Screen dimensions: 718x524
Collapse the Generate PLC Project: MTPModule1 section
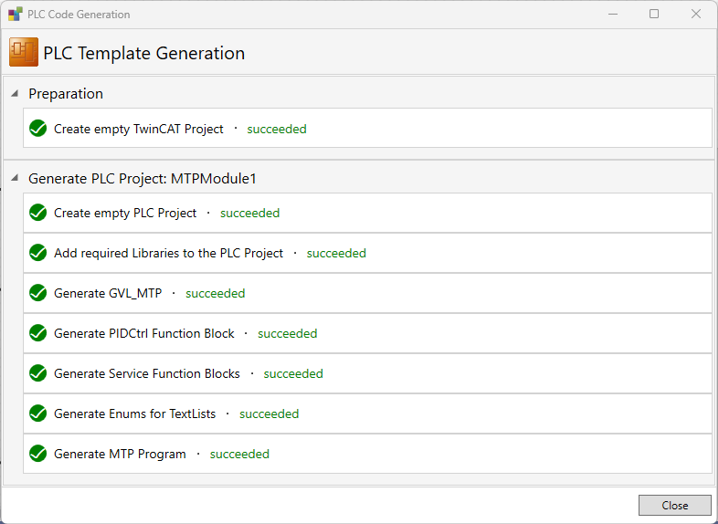[x=15, y=178]
